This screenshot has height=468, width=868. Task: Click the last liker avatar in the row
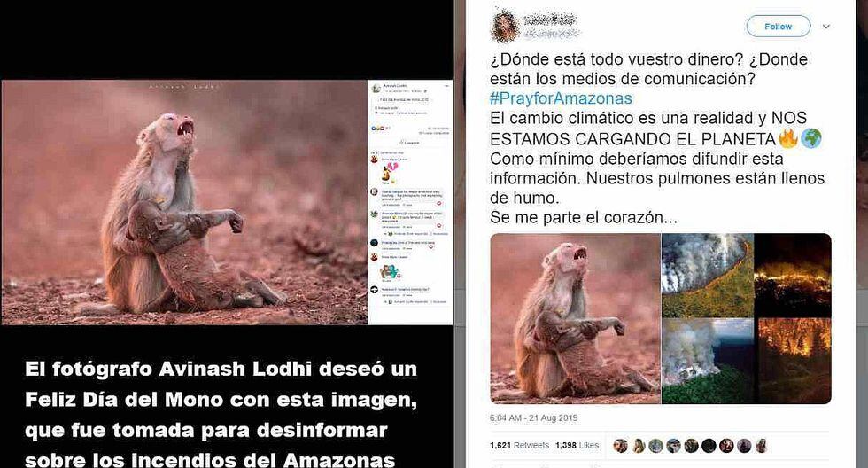point(762,445)
